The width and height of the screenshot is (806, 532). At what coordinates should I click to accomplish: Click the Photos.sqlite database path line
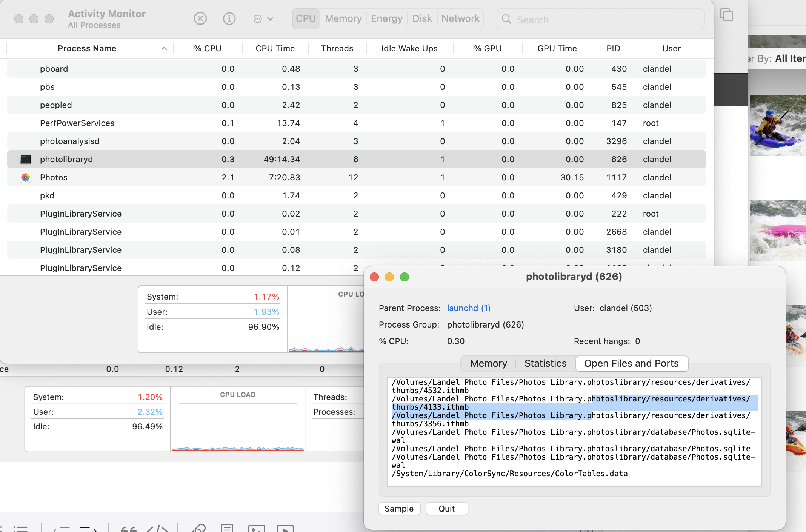(x=571, y=449)
